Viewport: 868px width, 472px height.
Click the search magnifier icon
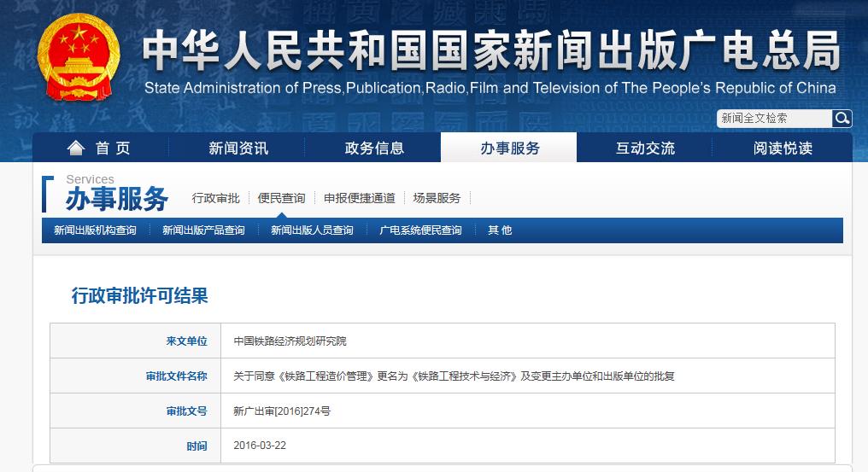tap(842, 119)
